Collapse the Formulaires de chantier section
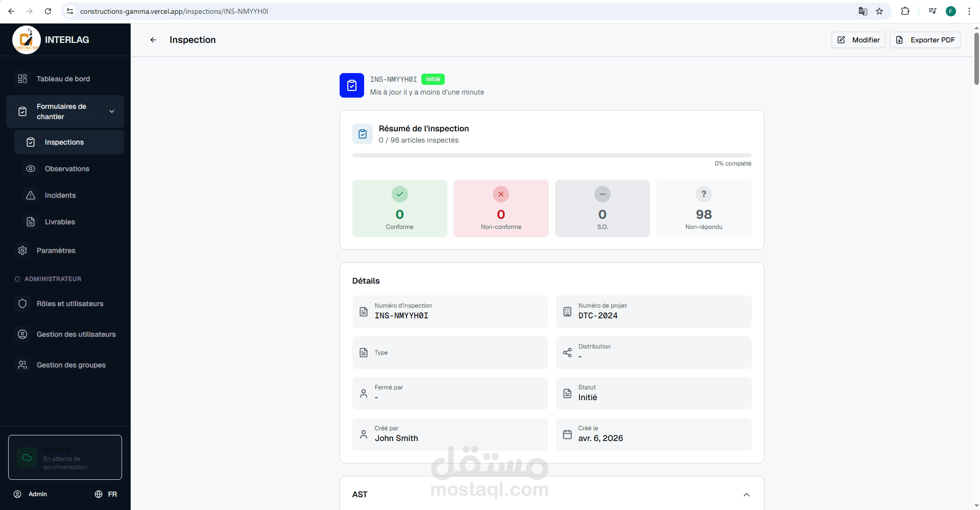This screenshot has height=510, width=980. 65,111
